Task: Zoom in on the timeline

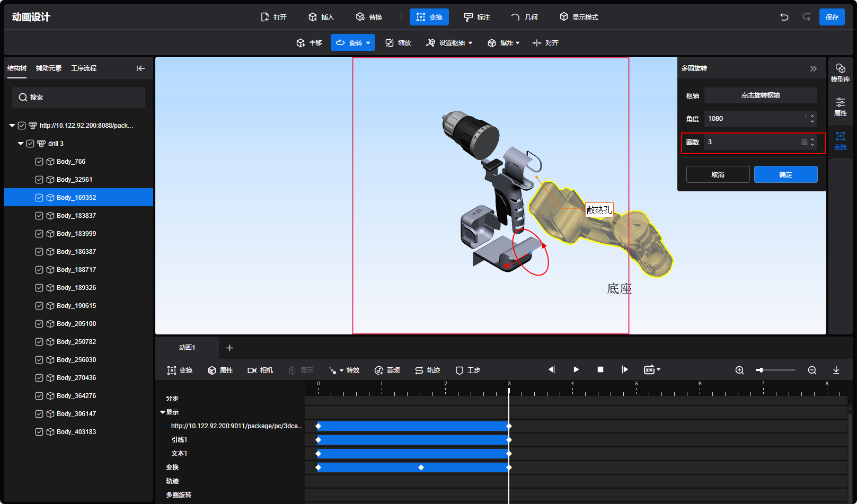Action: [739, 370]
